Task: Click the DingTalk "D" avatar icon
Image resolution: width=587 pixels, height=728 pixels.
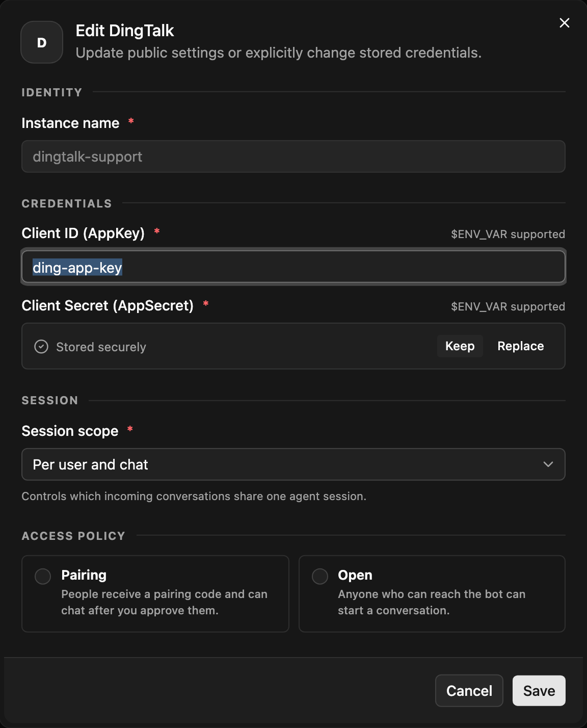Action: [42, 42]
